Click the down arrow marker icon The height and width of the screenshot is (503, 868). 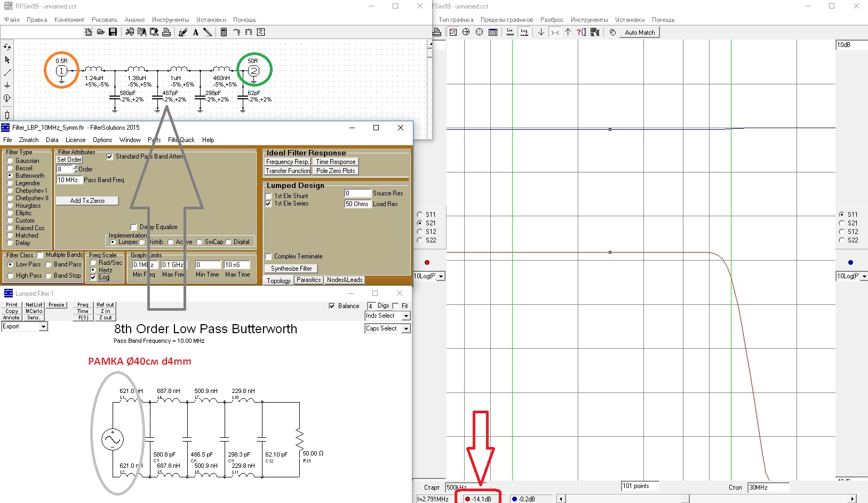pos(541,32)
